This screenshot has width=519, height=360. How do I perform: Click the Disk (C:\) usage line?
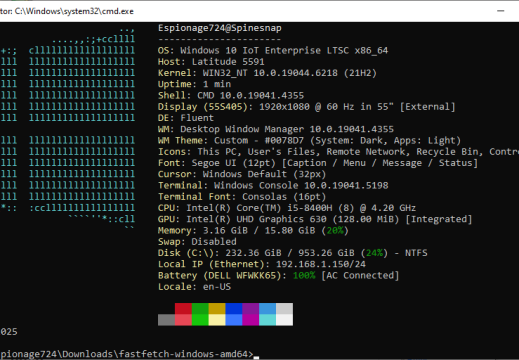pos(293,253)
